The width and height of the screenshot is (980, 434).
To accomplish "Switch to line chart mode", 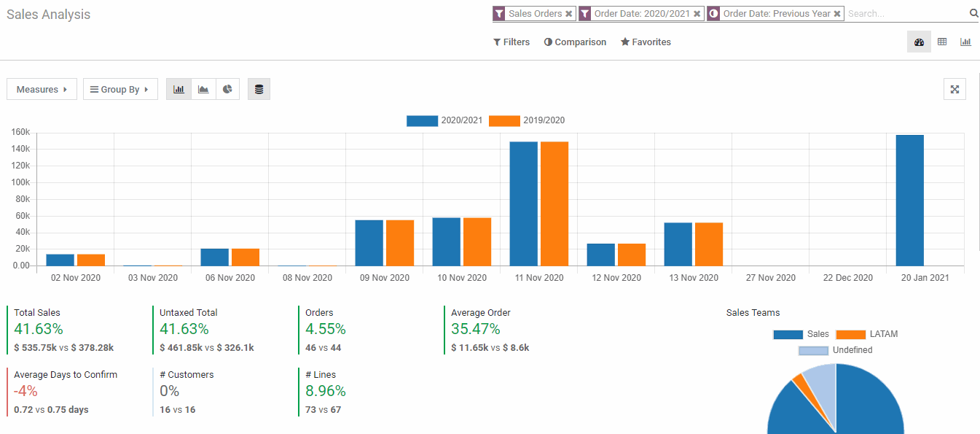I will tap(203, 89).
